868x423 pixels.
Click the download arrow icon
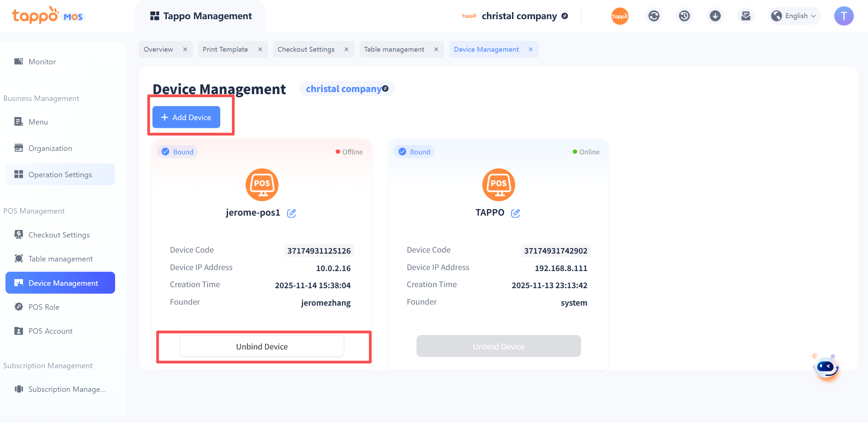[x=715, y=16]
